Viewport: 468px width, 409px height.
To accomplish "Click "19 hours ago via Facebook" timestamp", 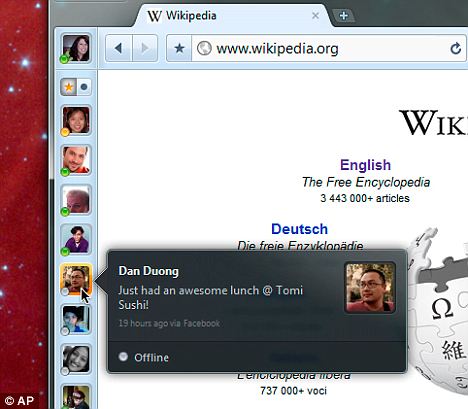I will click(x=169, y=323).
